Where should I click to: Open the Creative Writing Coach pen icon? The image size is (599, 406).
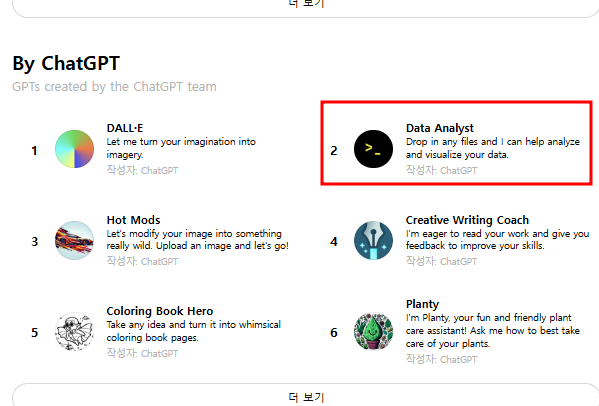(373, 241)
